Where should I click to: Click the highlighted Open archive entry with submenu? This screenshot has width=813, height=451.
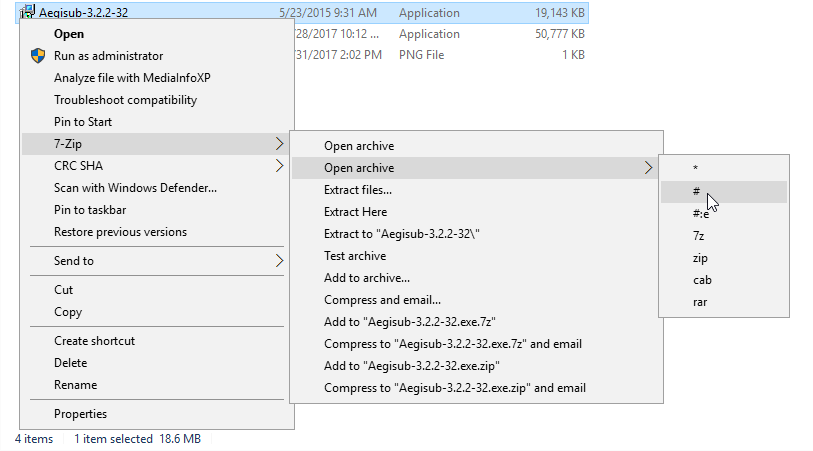click(x=476, y=168)
